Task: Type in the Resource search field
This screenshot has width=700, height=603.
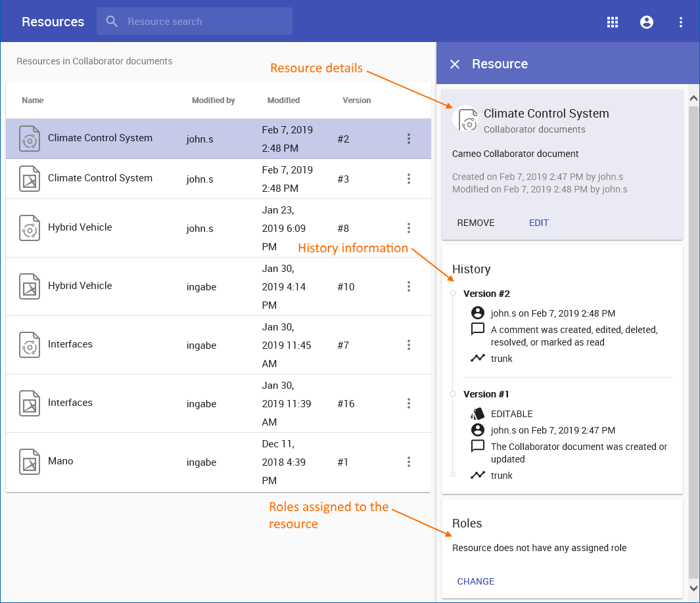Action: coord(204,22)
